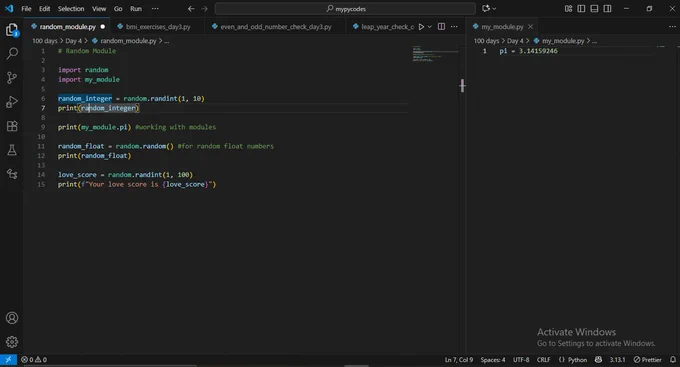Toggle the primary side bar
Image resolution: width=680 pixels, height=367 pixels.
[581, 8]
